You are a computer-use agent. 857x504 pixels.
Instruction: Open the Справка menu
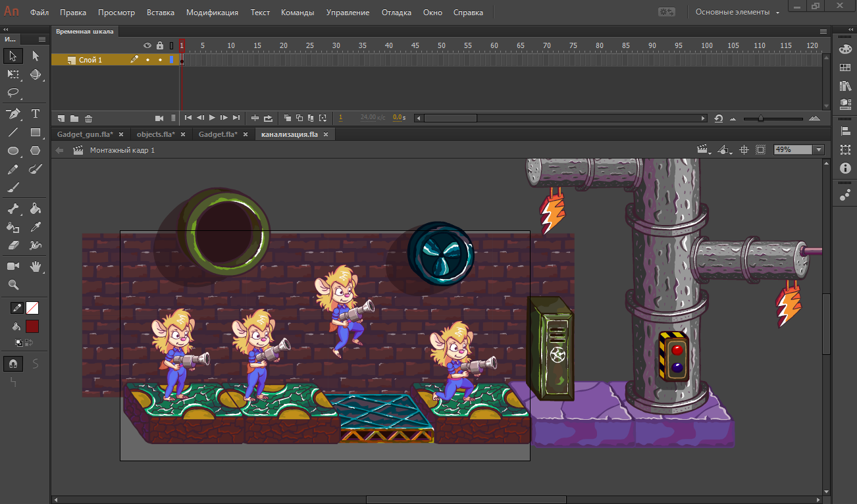(x=468, y=13)
